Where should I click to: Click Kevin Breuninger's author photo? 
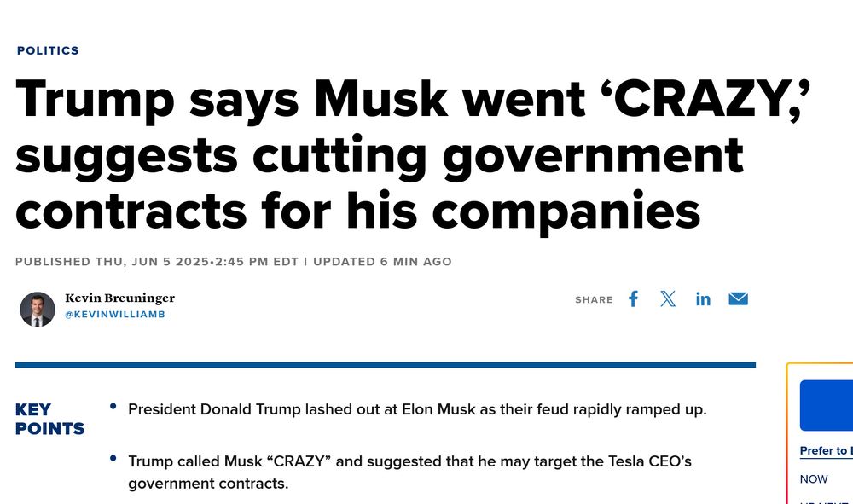coord(38,309)
